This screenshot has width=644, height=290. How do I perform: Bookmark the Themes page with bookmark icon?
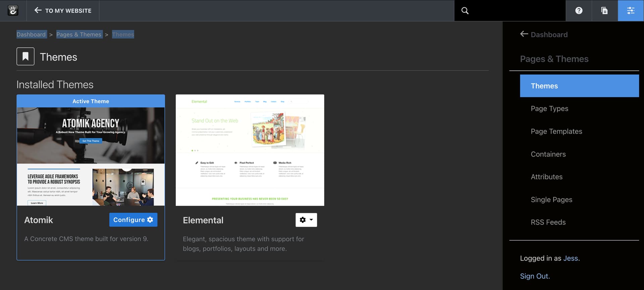click(x=25, y=56)
